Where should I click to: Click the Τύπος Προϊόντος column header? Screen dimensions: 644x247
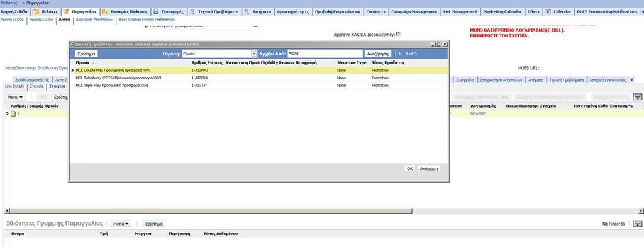click(388, 63)
